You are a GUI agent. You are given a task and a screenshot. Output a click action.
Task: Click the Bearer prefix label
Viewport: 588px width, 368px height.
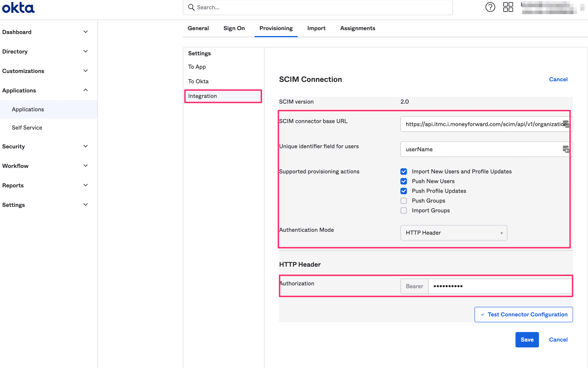coord(414,286)
